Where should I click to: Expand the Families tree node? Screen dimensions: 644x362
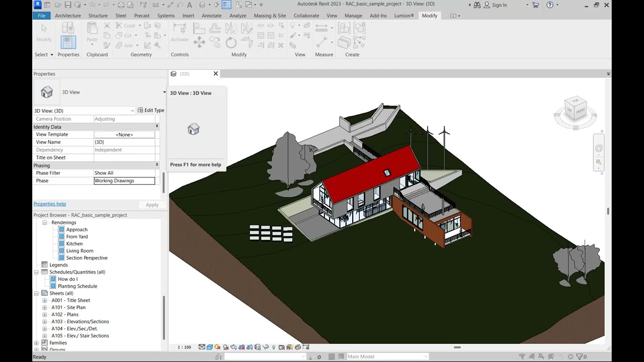click(x=36, y=343)
